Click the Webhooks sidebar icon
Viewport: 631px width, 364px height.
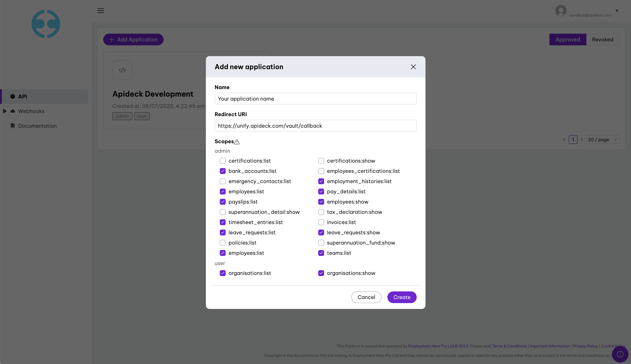[12, 111]
